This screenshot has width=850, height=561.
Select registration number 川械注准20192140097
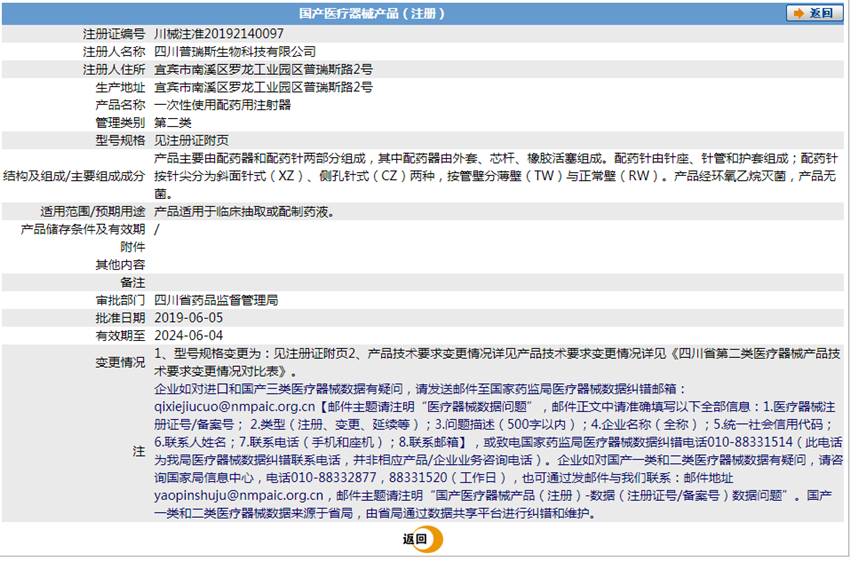point(218,34)
